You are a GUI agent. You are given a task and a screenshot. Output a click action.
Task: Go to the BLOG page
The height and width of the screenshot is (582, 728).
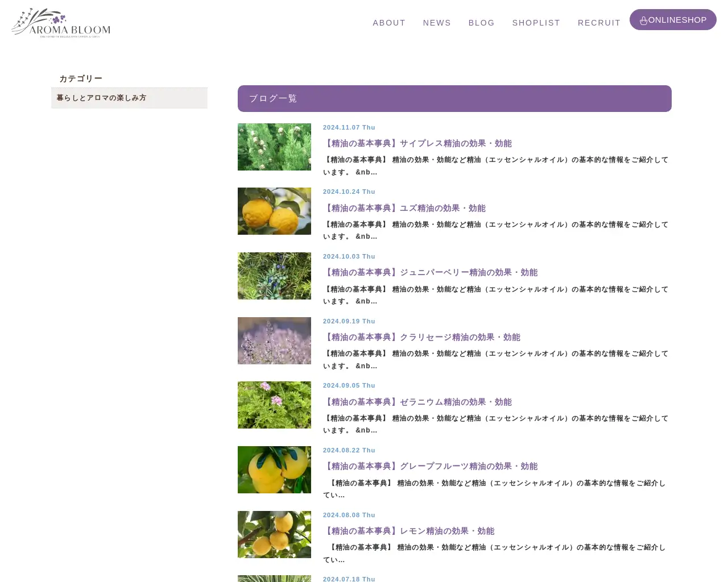[x=482, y=23]
